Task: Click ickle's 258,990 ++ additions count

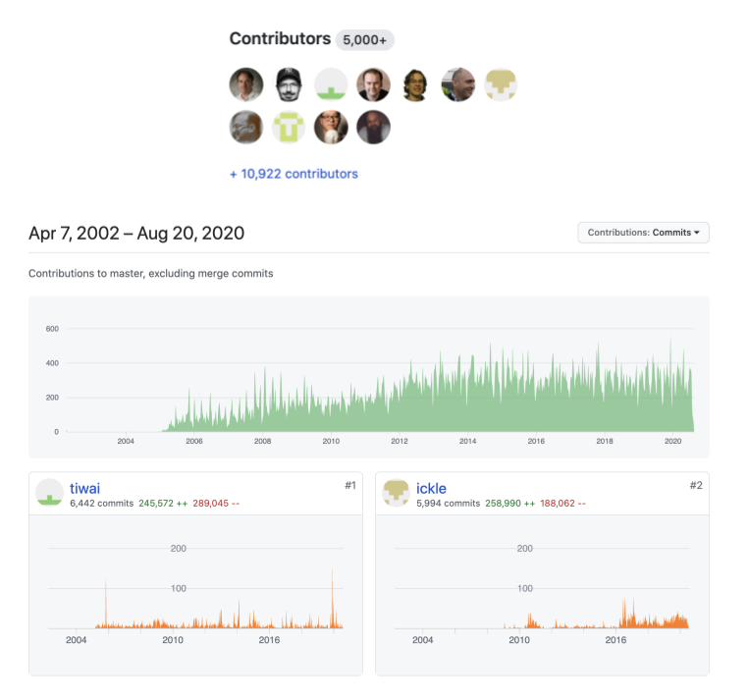Action: point(510,504)
